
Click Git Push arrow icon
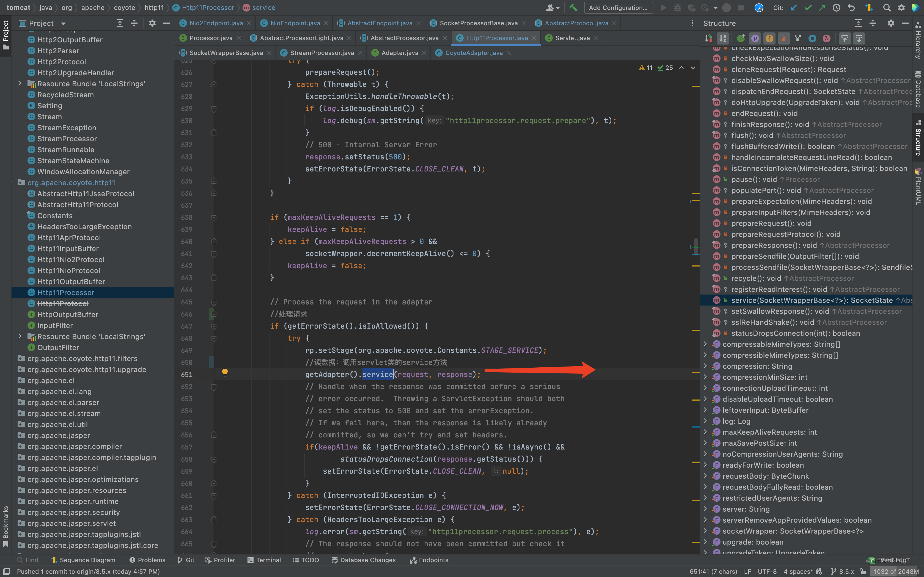point(822,8)
